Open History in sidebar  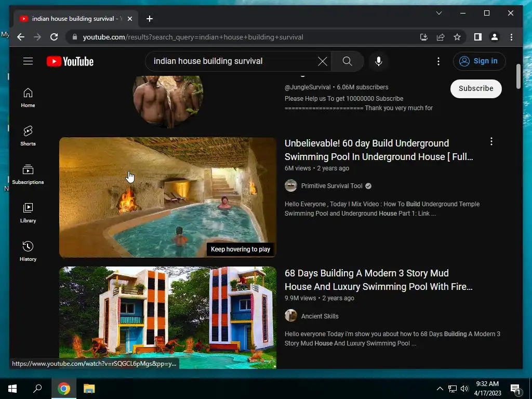point(28,251)
